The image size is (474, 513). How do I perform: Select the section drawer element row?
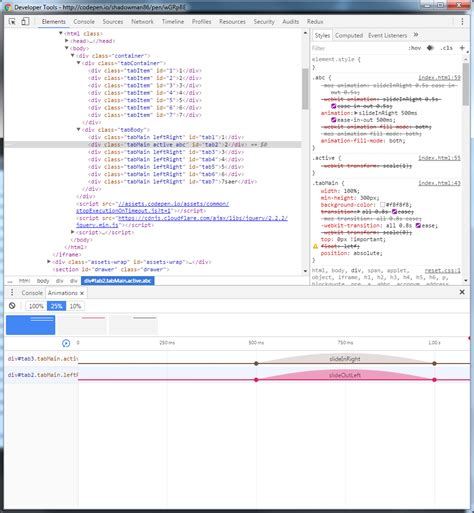point(111,269)
